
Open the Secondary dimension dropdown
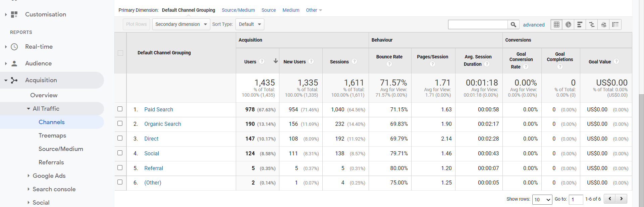[181, 24]
